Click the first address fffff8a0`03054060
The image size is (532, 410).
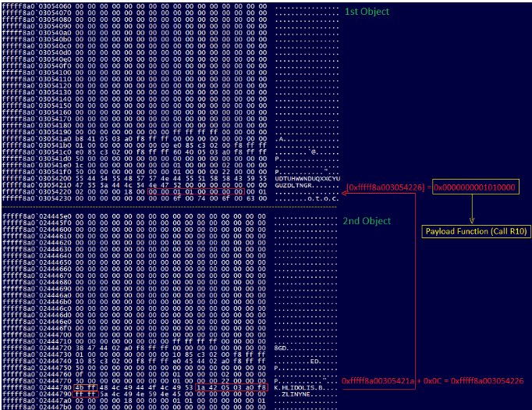(x=37, y=5)
